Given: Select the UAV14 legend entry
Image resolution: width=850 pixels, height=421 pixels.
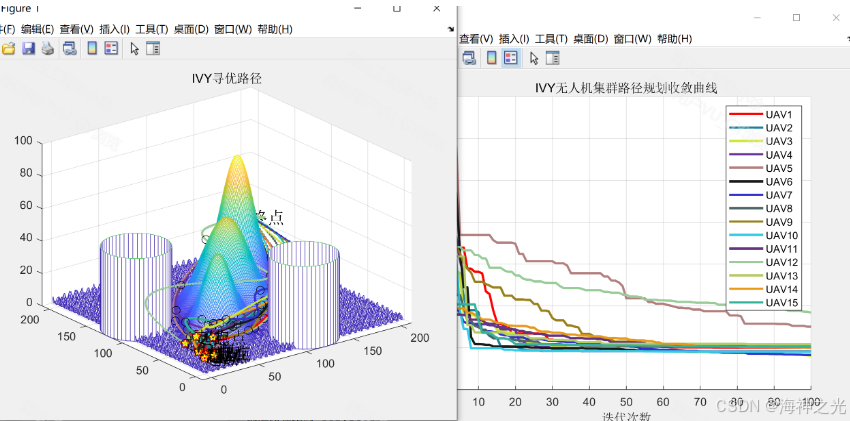Looking at the screenshot, I should 763,289.
